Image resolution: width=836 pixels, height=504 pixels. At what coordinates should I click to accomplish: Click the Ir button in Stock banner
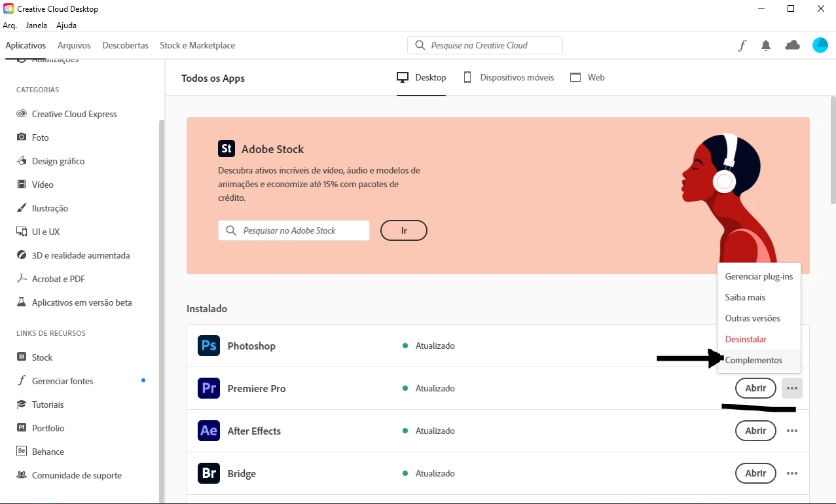(404, 230)
